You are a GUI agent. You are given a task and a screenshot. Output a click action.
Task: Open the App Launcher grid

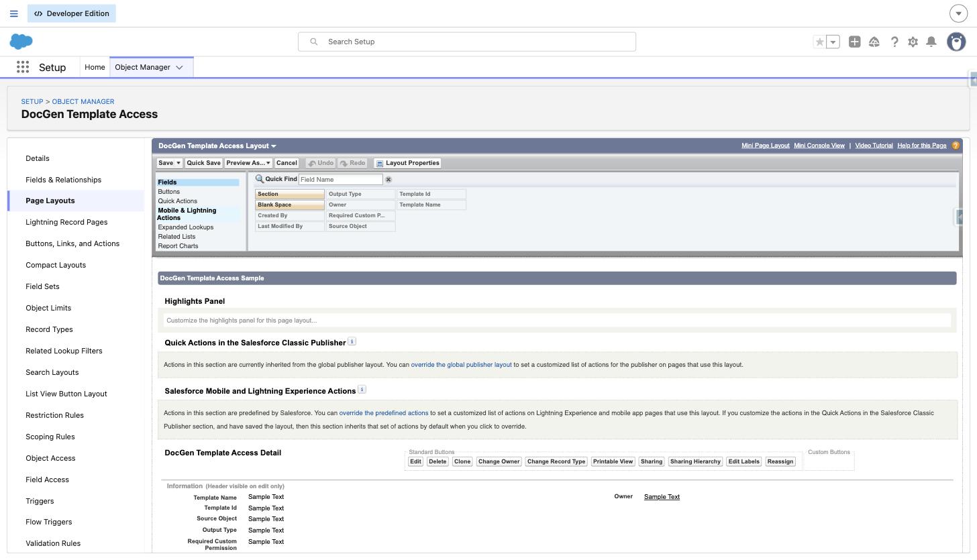[x=23, y=67]
